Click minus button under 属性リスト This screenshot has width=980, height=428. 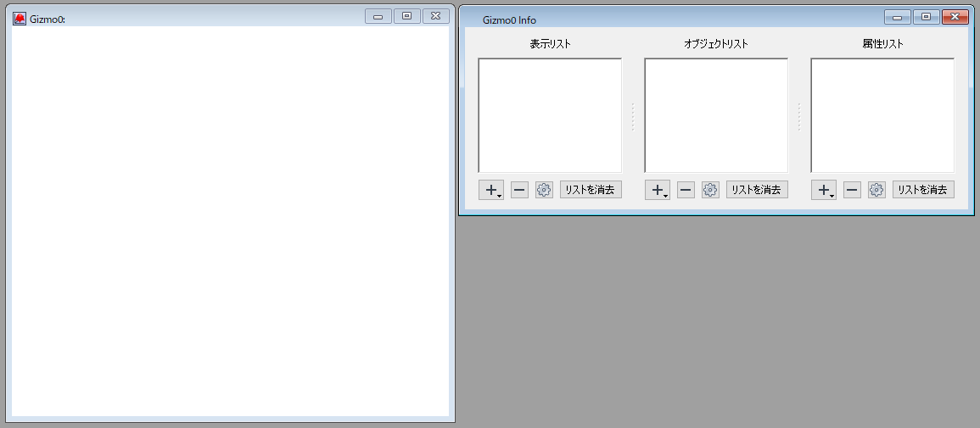click(x=852, y=190)
